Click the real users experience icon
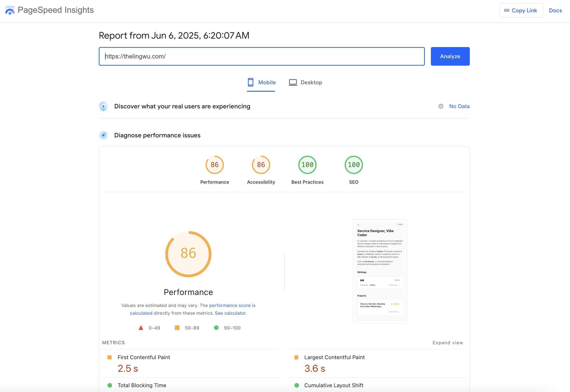 point(103,106)
